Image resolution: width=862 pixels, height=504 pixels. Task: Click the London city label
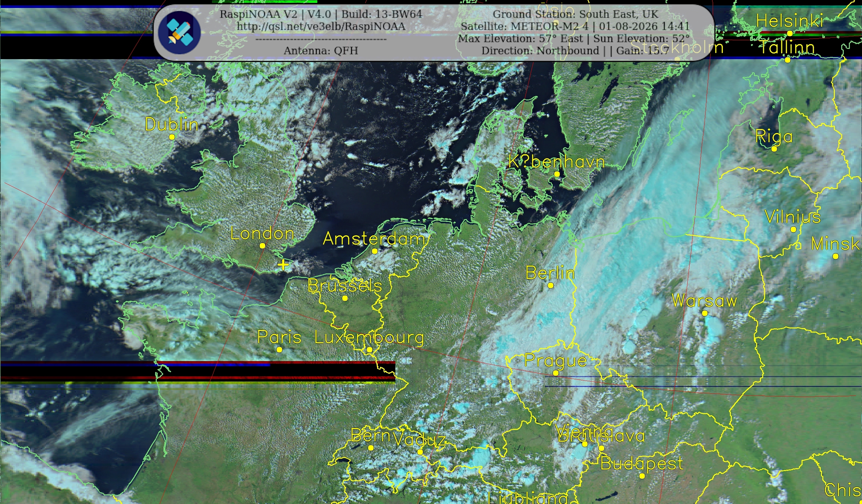click(262, 233)
